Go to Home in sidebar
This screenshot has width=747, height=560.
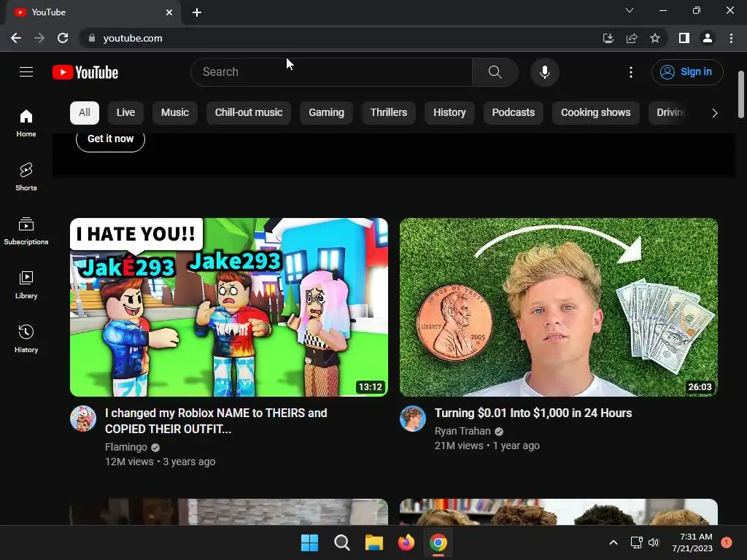click(x=26, y=122)
